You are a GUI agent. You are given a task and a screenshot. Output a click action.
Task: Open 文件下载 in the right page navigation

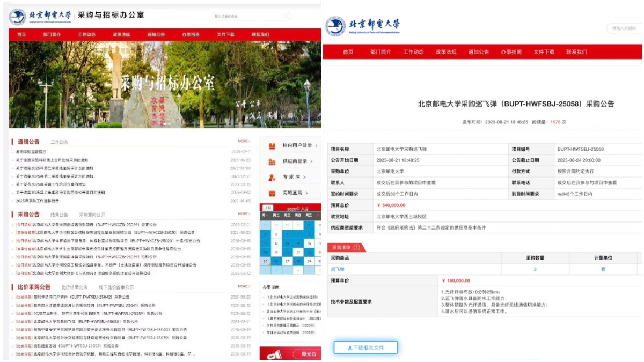544,52
